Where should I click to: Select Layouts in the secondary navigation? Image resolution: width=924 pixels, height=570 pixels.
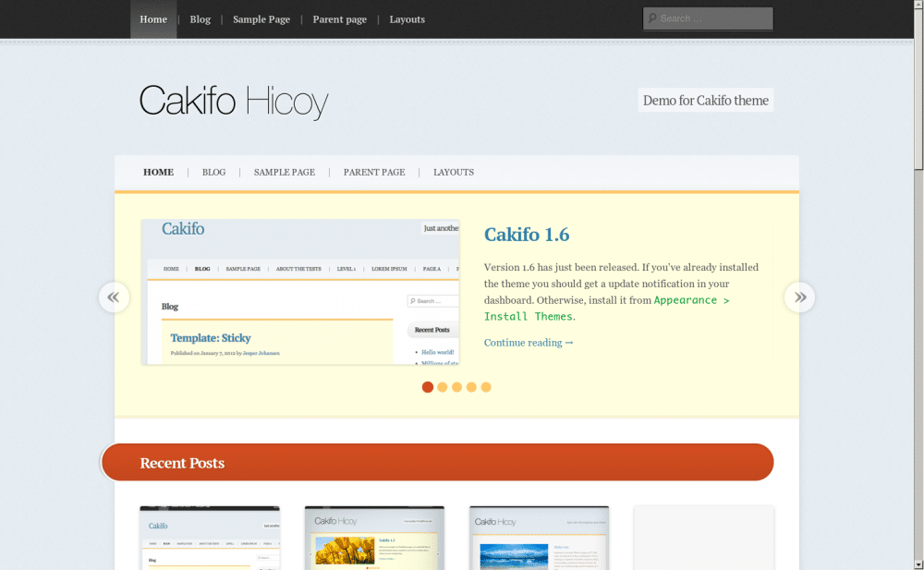pos(453,172)
